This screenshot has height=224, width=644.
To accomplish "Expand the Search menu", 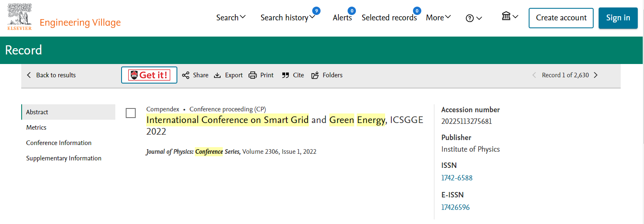I will pyautogui.click(x=231, y=17).
